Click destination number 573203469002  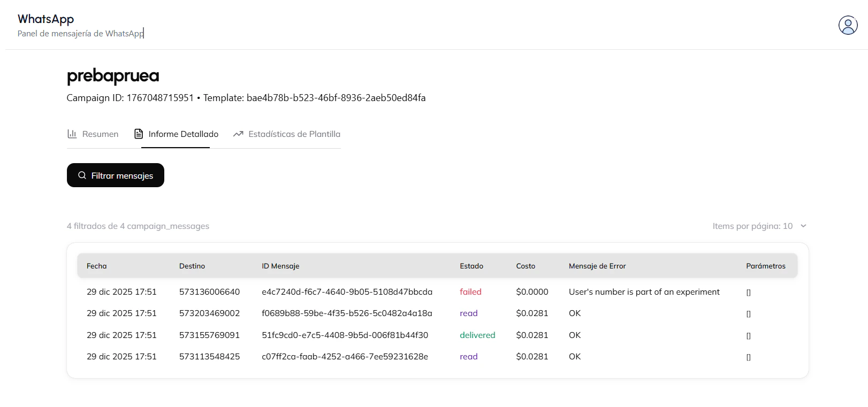[x=210, y=313]
